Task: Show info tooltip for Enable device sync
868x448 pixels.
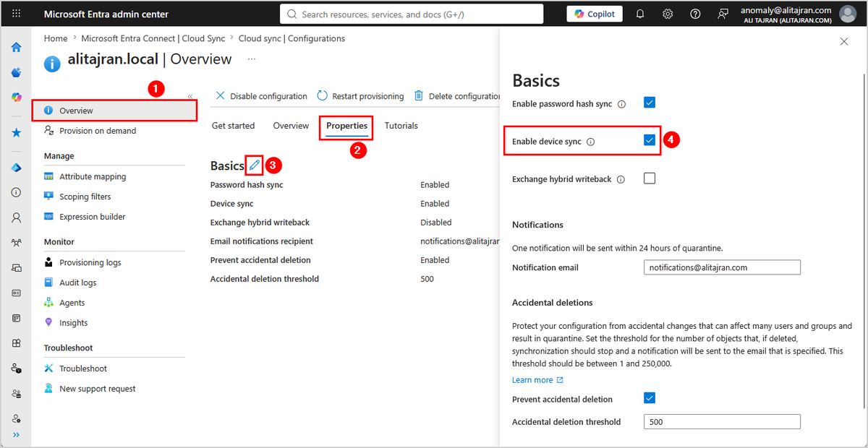Action: point(590,142)
